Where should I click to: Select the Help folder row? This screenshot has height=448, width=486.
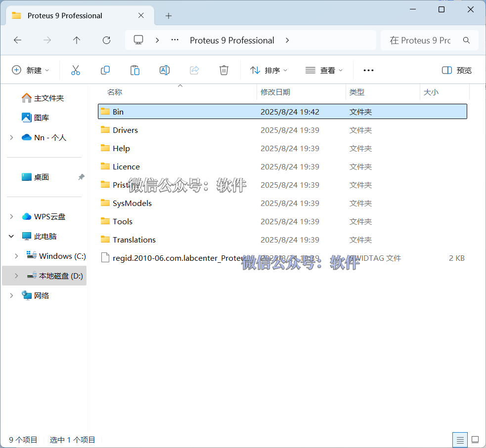(282, 148)
